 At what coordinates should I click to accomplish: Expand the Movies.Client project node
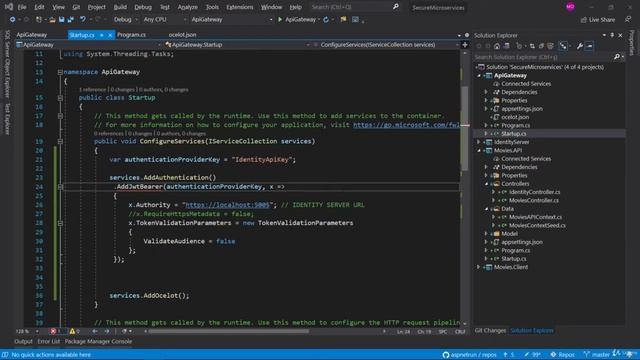tap(479, 267)
